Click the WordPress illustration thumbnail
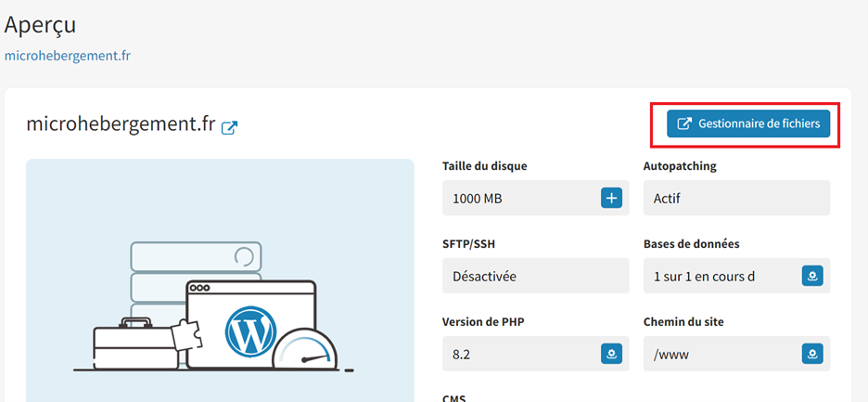This screenshot has width=868, height=402. coord(220,280)
